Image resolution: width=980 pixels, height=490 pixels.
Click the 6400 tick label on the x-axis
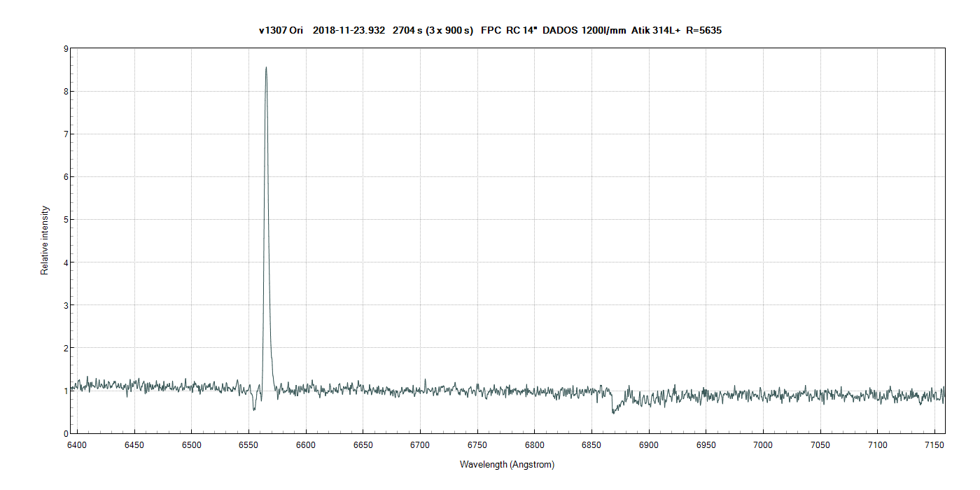(77, 445)
